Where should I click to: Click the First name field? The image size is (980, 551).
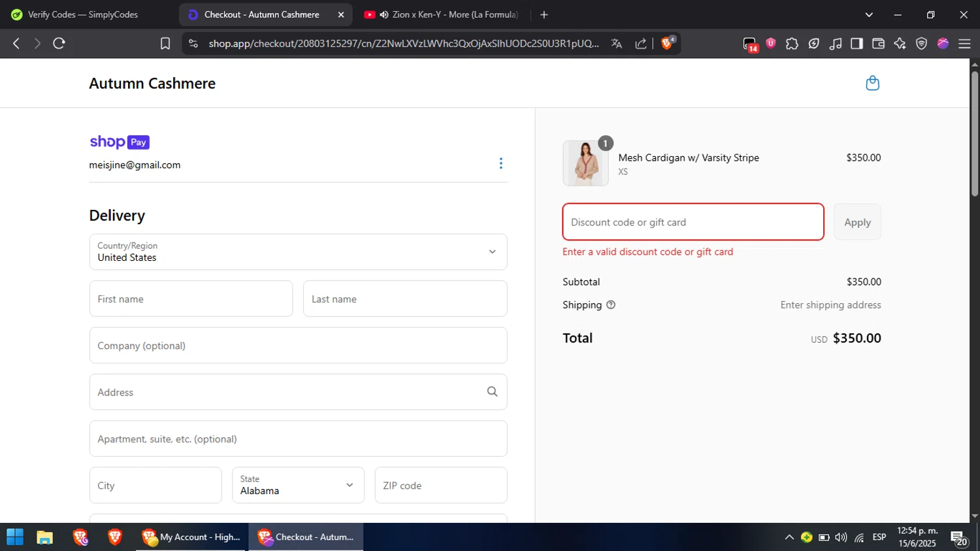(191, 299)
